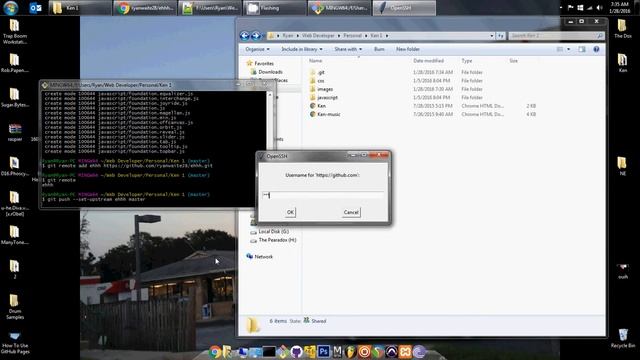Click the volume icon in system tray
Image resolution: width=640 pixels, height=360 pixels.
click(x=599, y=8)
